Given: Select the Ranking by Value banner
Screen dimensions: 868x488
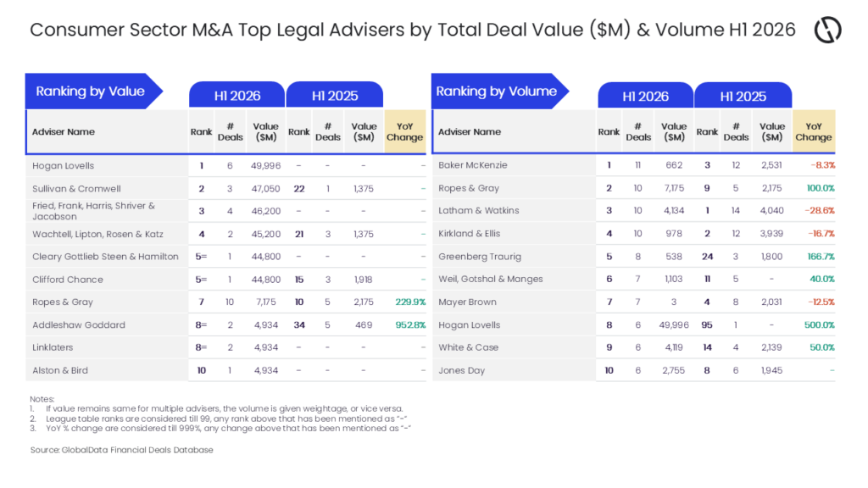Looking at the screenshot, I should coord(94,91).
